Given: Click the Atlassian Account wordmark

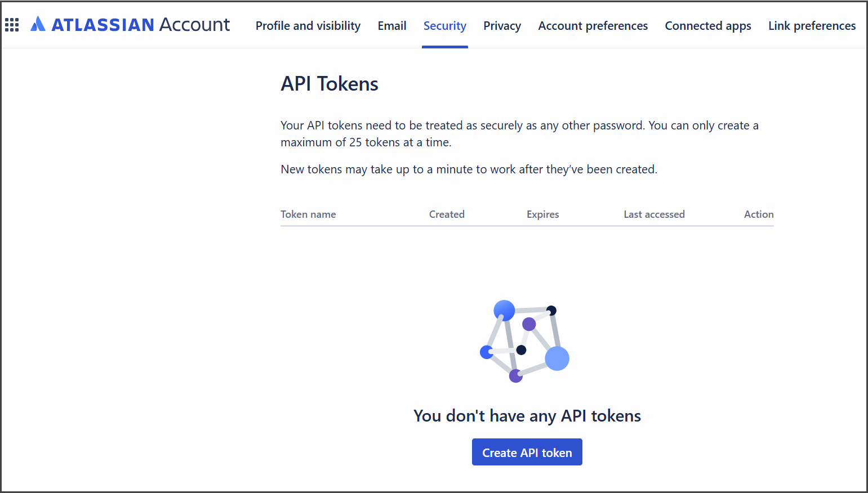Looking at the screenshot, I should 140,25.
